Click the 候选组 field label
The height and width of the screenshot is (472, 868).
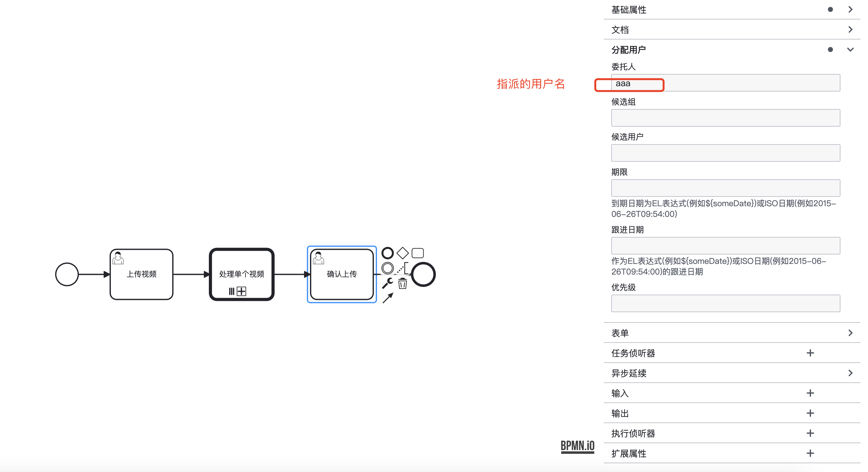coord(623,102)
